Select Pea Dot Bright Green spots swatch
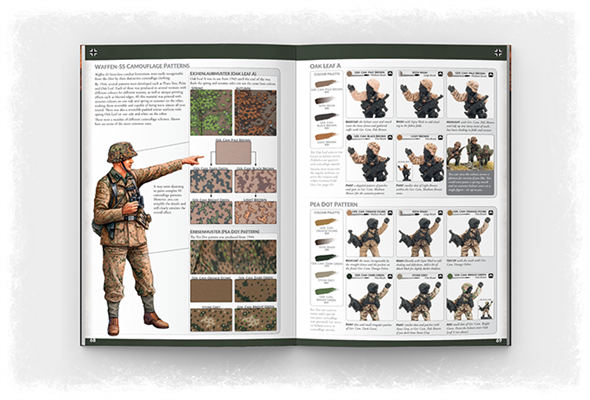This screenshot has height=400, width=590. pos(255,320)
